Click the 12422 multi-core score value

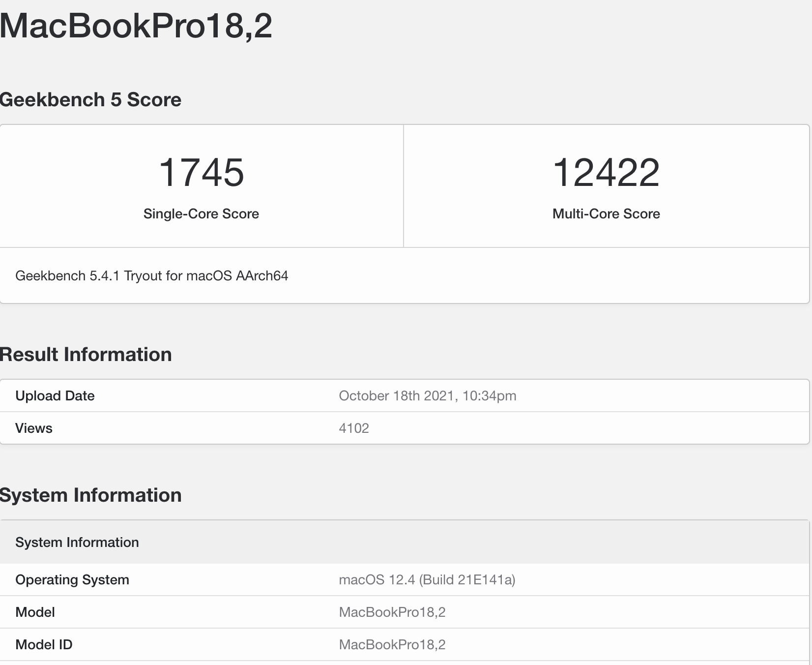point(606,173)
